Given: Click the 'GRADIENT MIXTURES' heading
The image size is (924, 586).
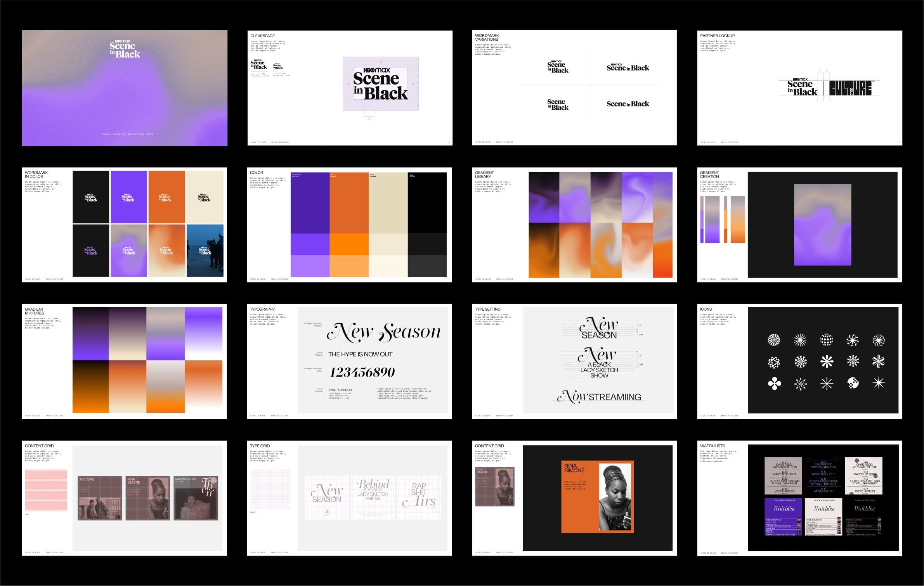Looking at the screenshot, I should [x=35, y=311].
